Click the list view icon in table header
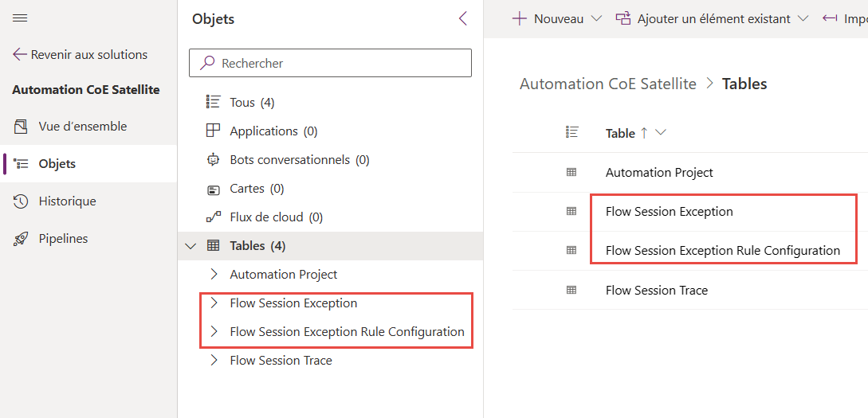 [x=571, y=133]
